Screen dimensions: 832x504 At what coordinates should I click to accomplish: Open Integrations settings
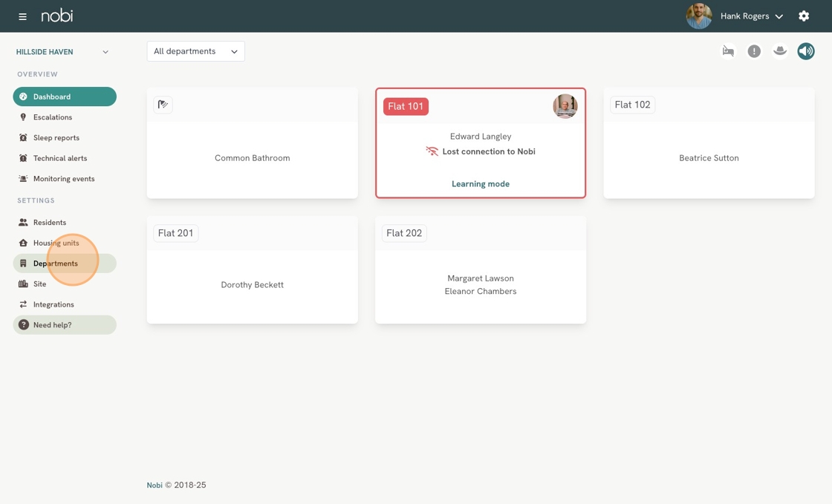[65, 304]
